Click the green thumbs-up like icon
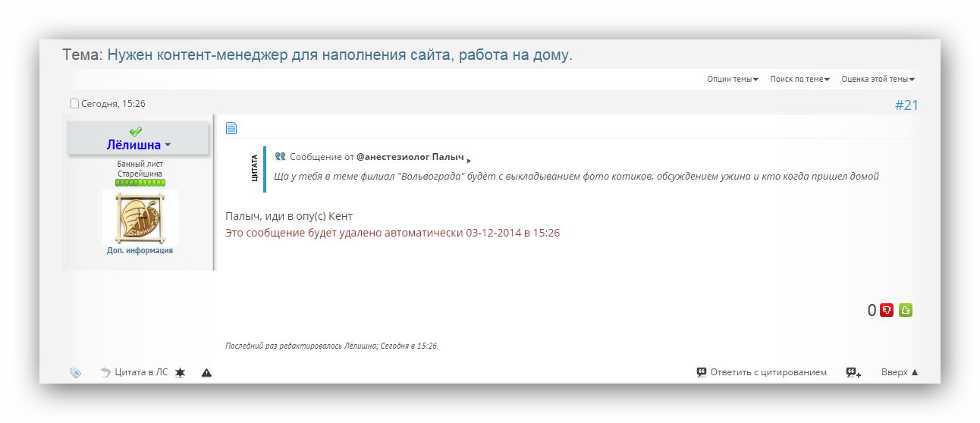 click(905, 310)
